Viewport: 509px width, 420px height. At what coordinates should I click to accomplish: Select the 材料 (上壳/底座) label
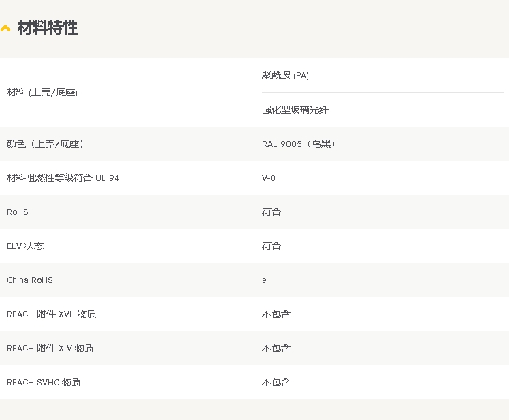coord(42,93)
